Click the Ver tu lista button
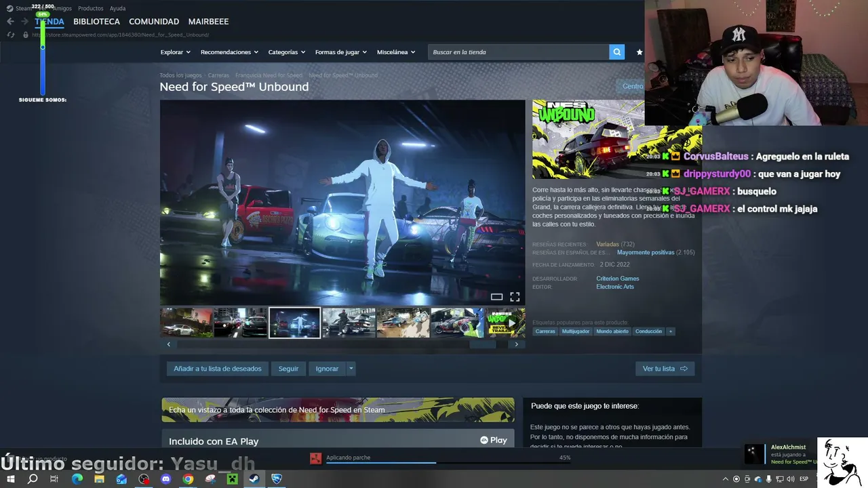Viewport: 868px width, 488px height. pyautogui.click(x=665, y=369)
